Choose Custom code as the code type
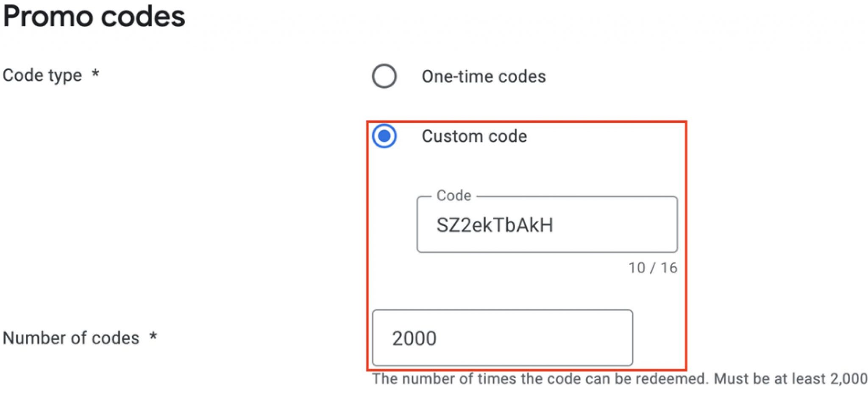This screenshot has height=396, width=868. [x=385, y=136]
